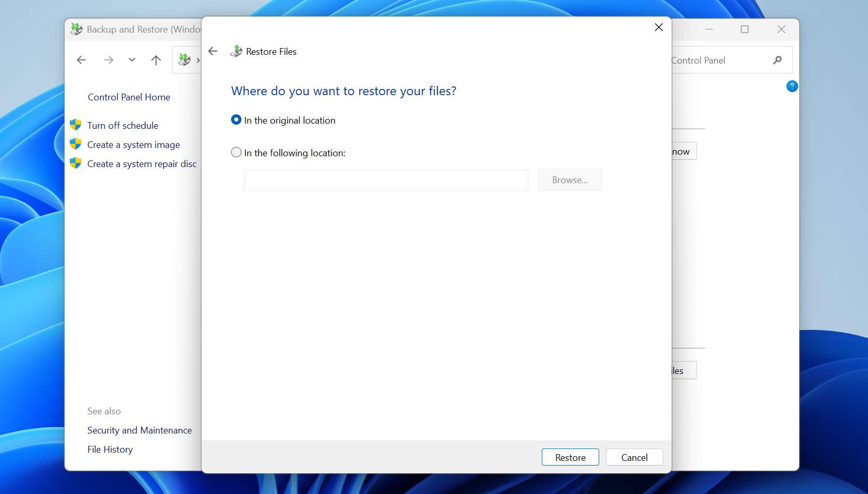
Task: Close the Restore Files dialog
Action: (659, 27)
